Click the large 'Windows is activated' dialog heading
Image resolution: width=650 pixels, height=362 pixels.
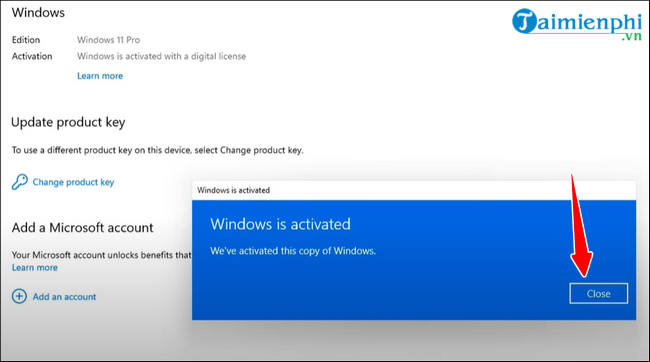(x=280, y=224)
